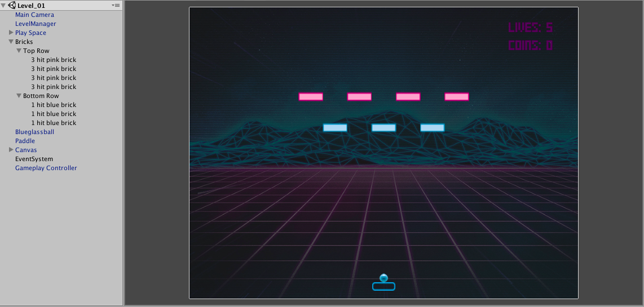Select the Canvas object row
Viewport: 644px width, 307px height.
(x=26, y=150)
